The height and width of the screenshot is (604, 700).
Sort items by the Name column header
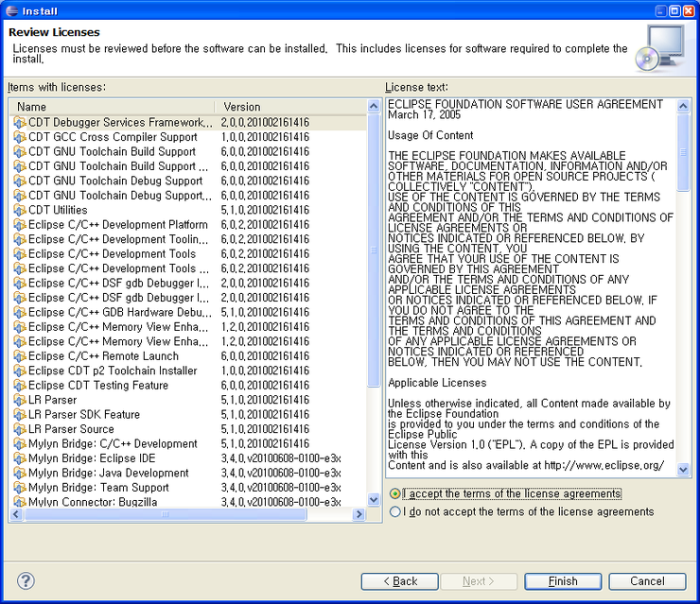click(113, 107)
